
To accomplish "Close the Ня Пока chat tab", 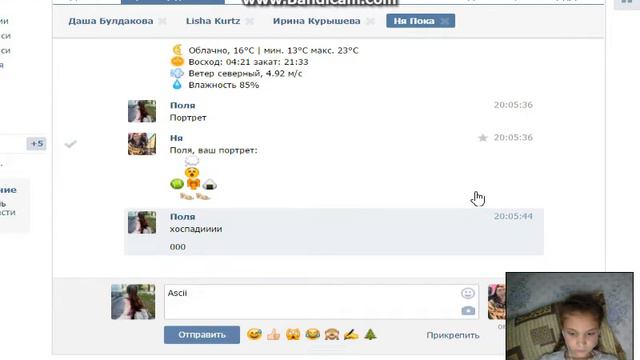I will pos(444,21).
